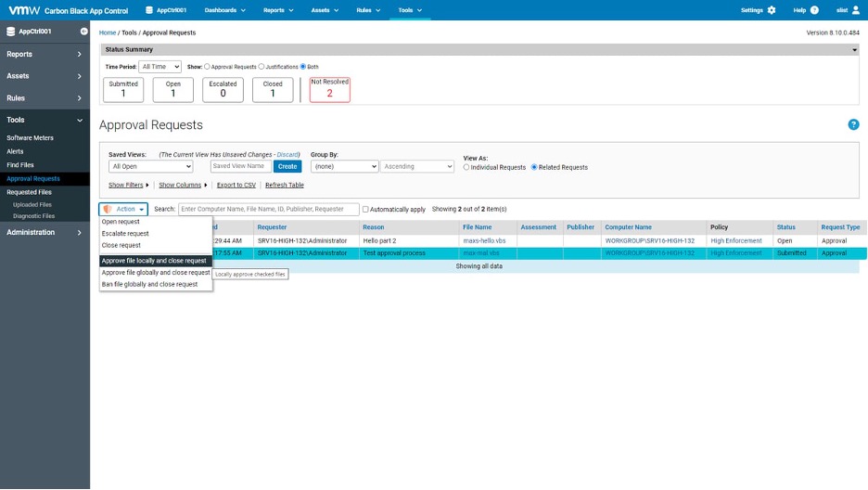This screenshot has width=868, height=490.
Task: Expand Assets in the sidebar
Action: point(45,76)
